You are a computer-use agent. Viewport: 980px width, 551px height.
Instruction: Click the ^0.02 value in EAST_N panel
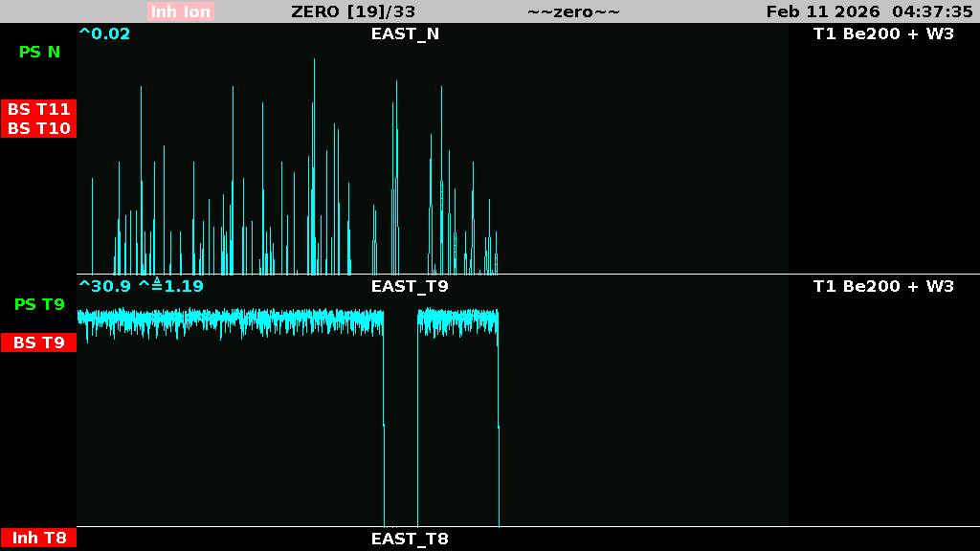click(x=104, y=33)
